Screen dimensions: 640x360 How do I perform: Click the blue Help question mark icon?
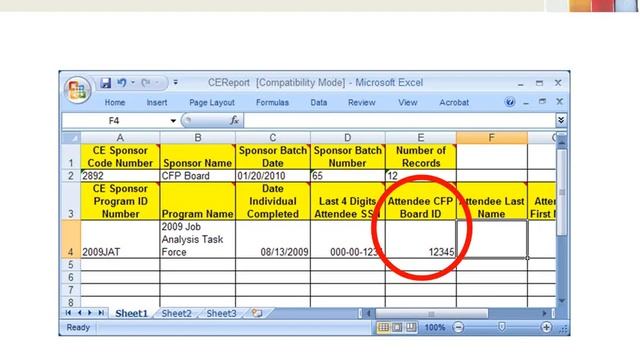510,102
